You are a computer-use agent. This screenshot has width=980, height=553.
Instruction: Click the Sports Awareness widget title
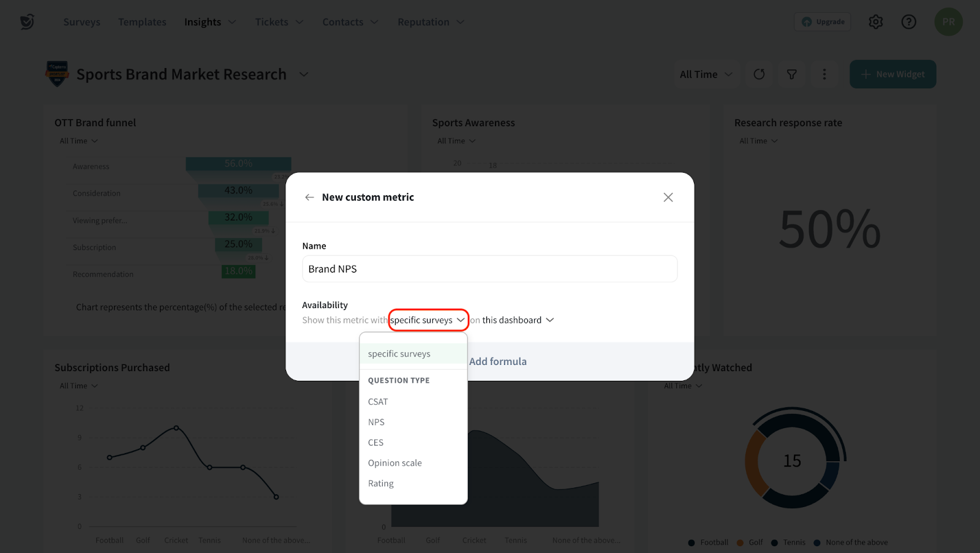(x=473, y=122)
